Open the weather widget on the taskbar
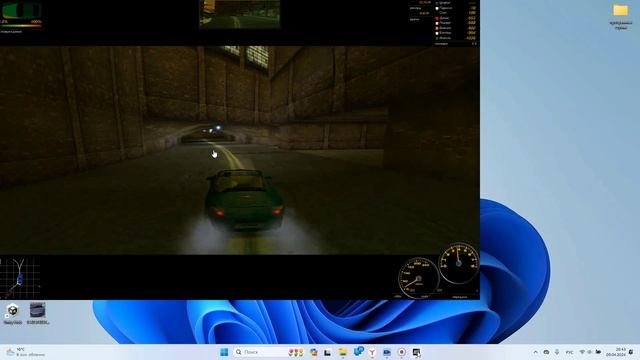The height and width of the screenshot is (360, 640). pos(25,352)
